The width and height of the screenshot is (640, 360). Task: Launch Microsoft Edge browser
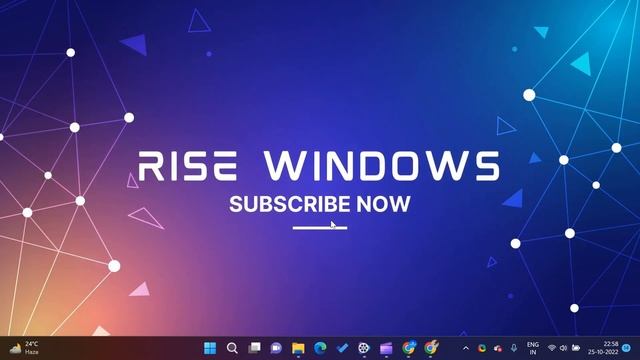[320, 348]
